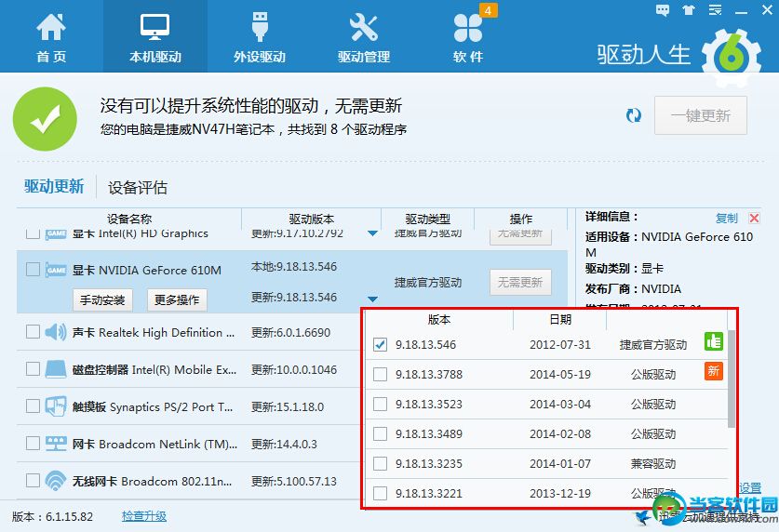779x532 pixels.
Task: Check version 9.18.13.3489 checkbox
Action: (380, 433)
